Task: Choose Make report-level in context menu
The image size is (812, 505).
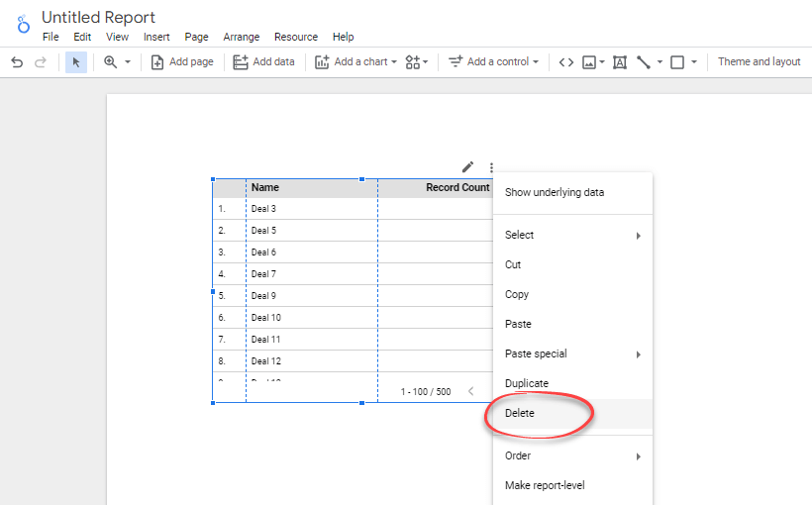Action: (572, 485)
